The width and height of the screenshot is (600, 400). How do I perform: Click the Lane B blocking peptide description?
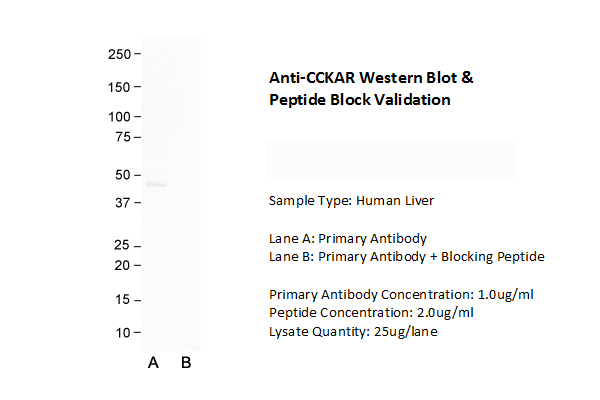click(406, 257)
